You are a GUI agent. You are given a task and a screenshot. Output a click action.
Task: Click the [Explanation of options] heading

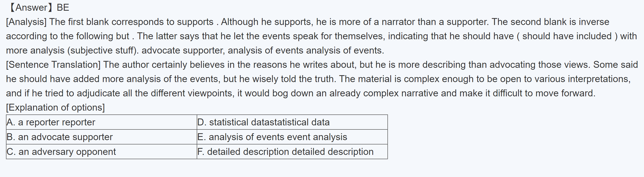click(55, 108)
